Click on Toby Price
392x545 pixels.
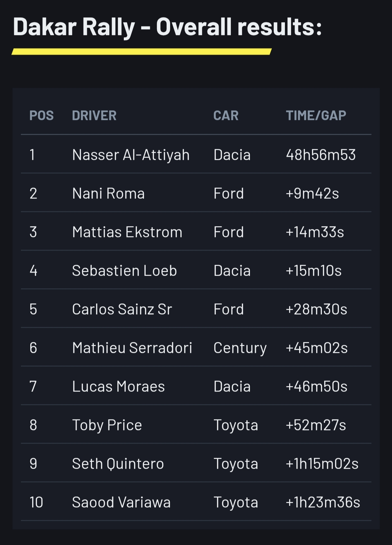[107, 425]
